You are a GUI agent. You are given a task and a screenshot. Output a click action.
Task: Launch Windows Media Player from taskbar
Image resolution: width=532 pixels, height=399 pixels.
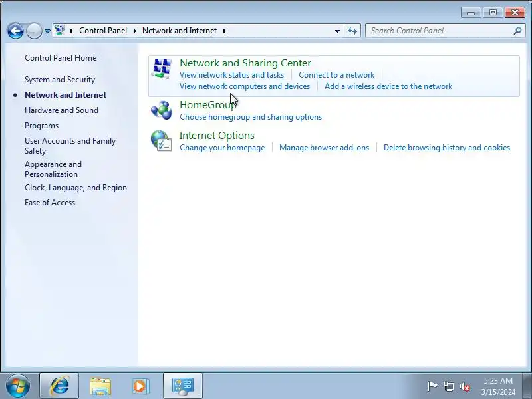point(140,386)
